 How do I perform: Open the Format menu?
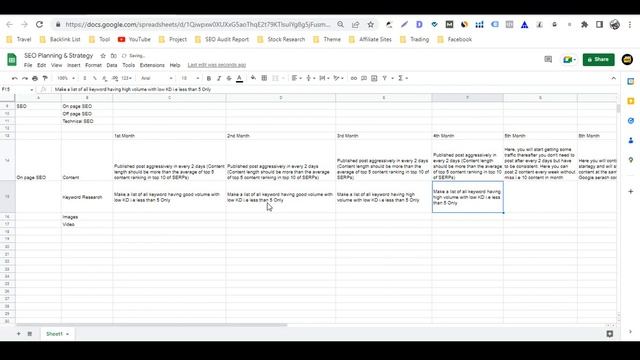point(93,65)
